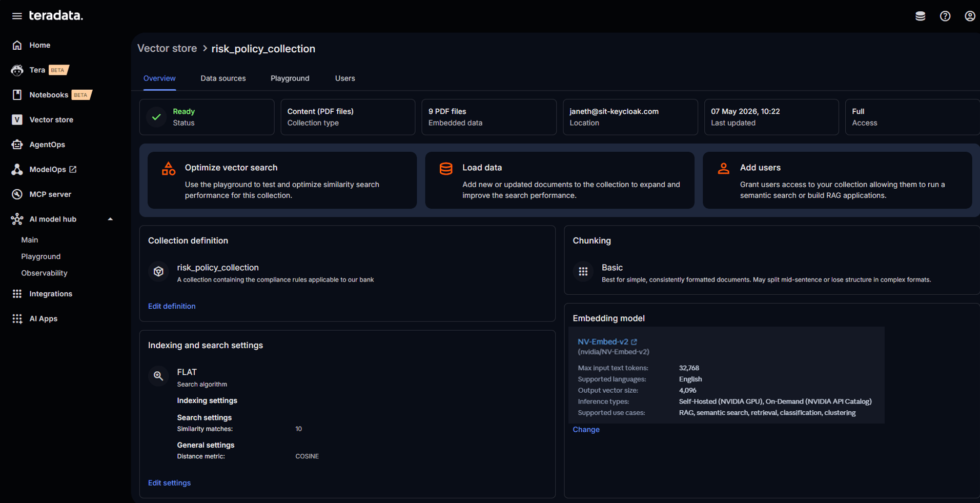This screenshot has width=980, height=503.
Task: Click the AI Apps grid icon
Action: pos(17,319)
